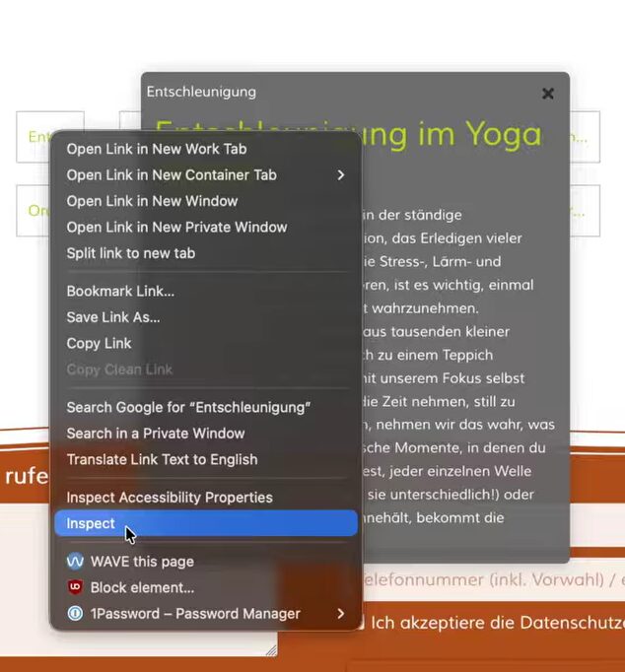Click the uBlock Origin shield icon
Viewport: 625px width, 672px height.
tap(75, 587)
